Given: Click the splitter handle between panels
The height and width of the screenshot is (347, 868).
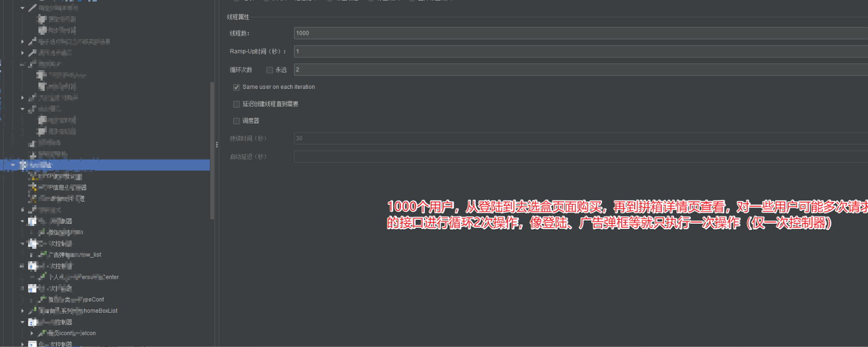Looking at the screenshot, I should (x=217, y=144).
